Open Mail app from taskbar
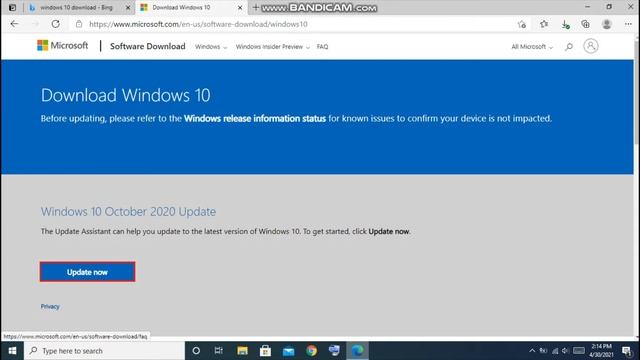Viewport: 640px width, 360px height. pyautogui.click(x=289, y=351)
